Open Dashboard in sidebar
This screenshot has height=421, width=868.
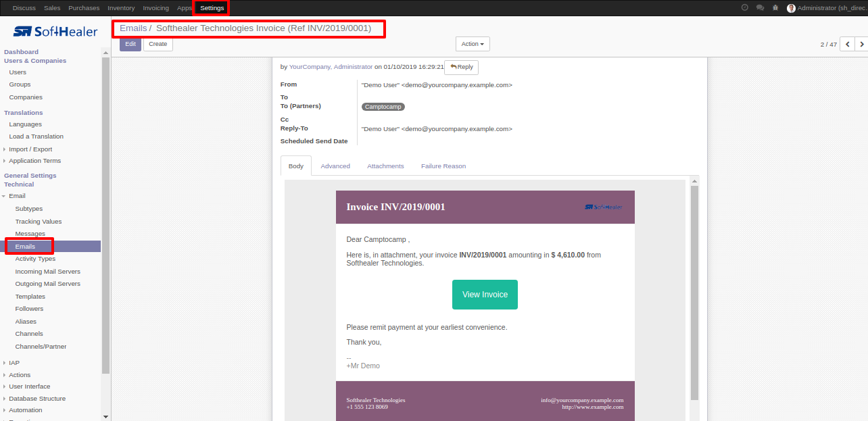21,51
